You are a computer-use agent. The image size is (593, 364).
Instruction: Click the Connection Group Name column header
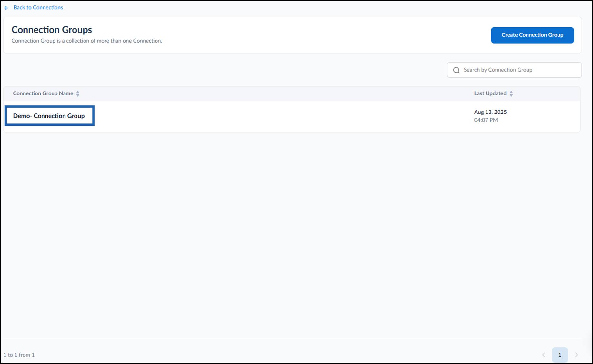(x=43, y=93)
